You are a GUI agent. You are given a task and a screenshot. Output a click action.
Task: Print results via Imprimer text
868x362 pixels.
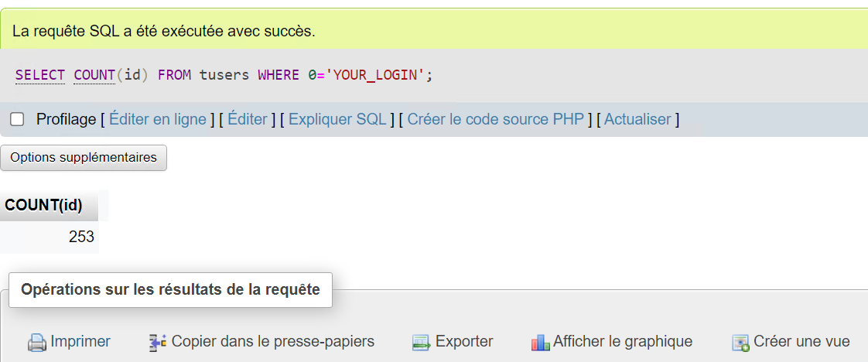(80, 342)
